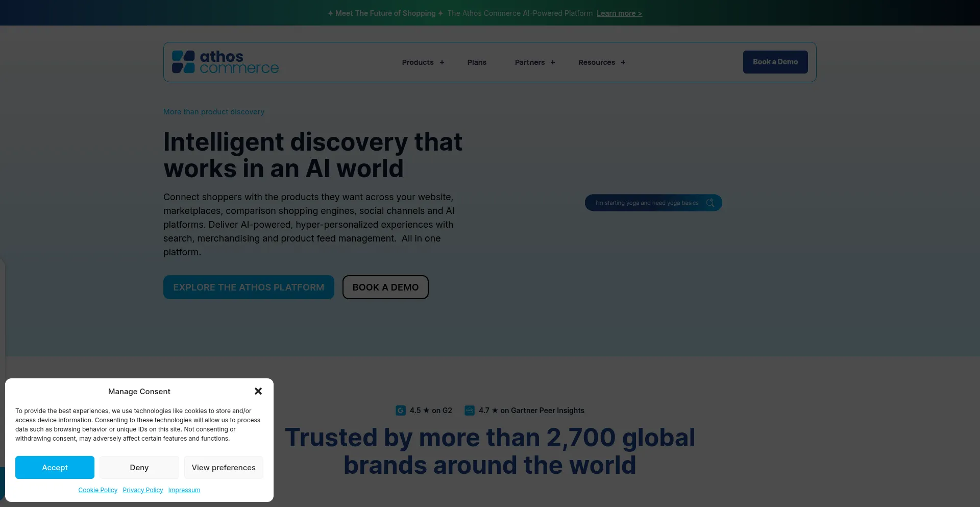Open the Partners navigation item
The image size is (980, 507).
pyautogui.click(x=530, y=62)
